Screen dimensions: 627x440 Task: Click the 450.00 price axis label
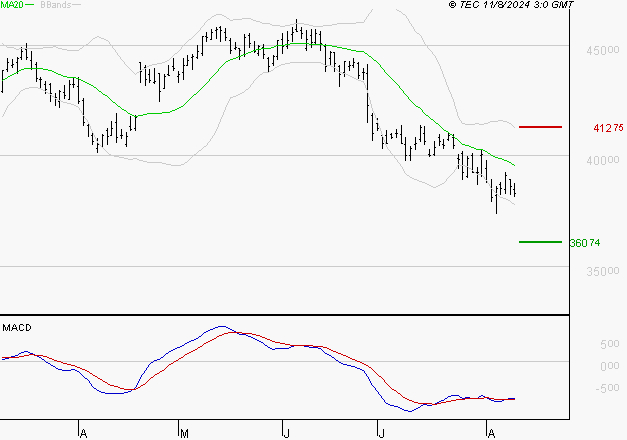[x=603, y=51]
